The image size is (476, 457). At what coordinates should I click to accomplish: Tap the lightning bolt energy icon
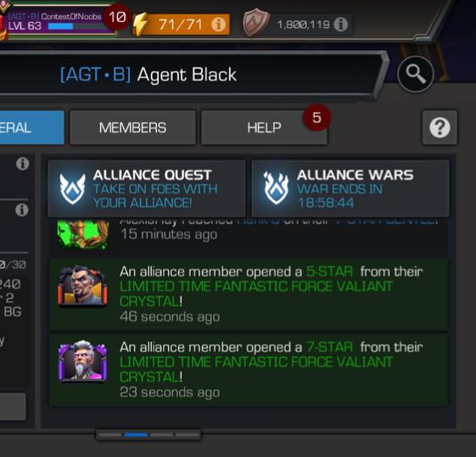[142, 25]
